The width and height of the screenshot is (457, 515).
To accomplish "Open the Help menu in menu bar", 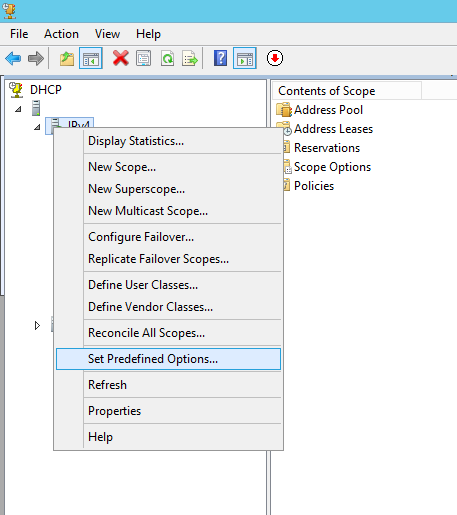I will click(148, 34).
